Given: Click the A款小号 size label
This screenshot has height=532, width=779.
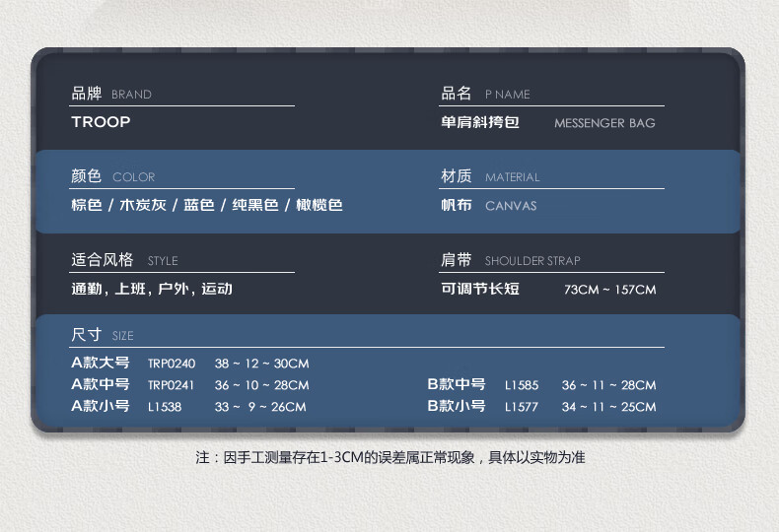Looking at the screenshot, I should tap(101, 407).
